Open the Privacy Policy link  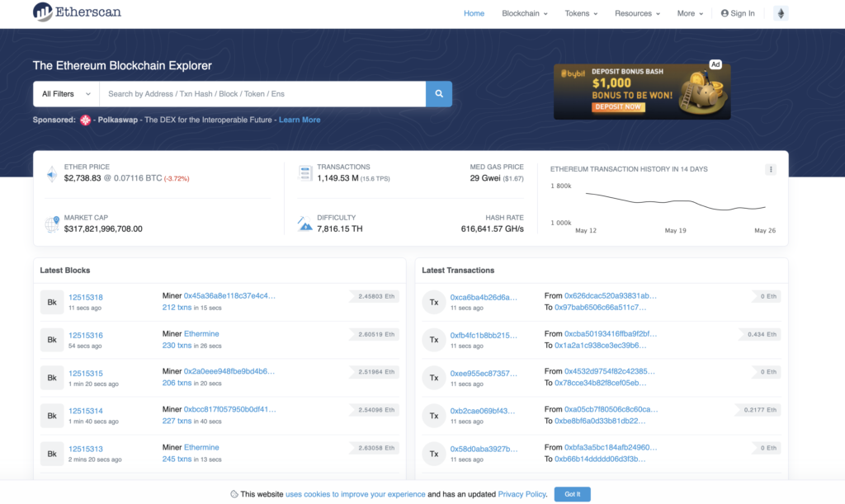click(522, 494)
